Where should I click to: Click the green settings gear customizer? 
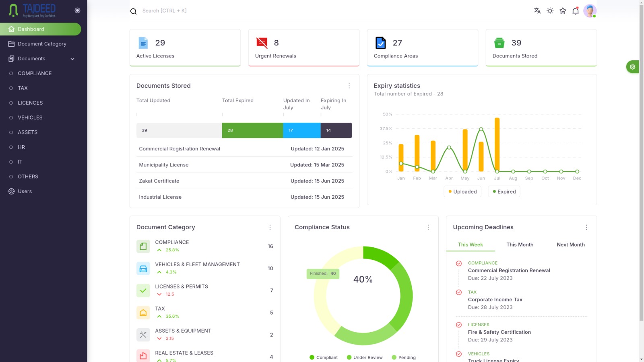632,67
